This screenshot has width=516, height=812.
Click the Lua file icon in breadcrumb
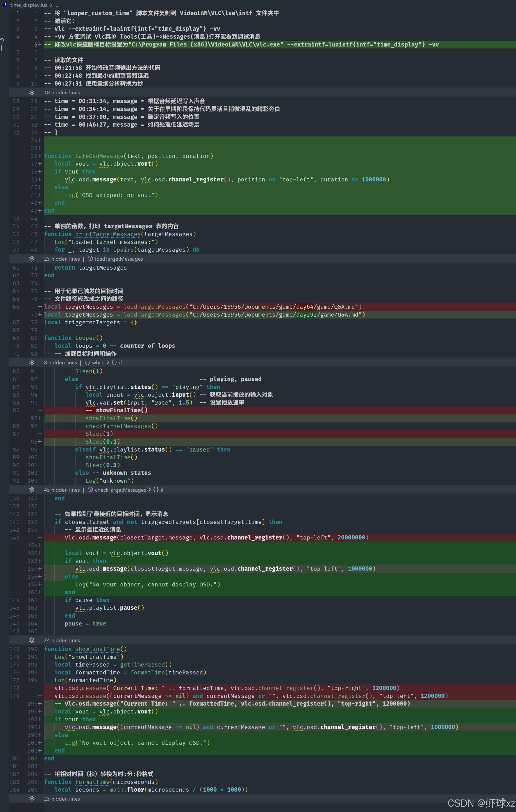[5, 5]
